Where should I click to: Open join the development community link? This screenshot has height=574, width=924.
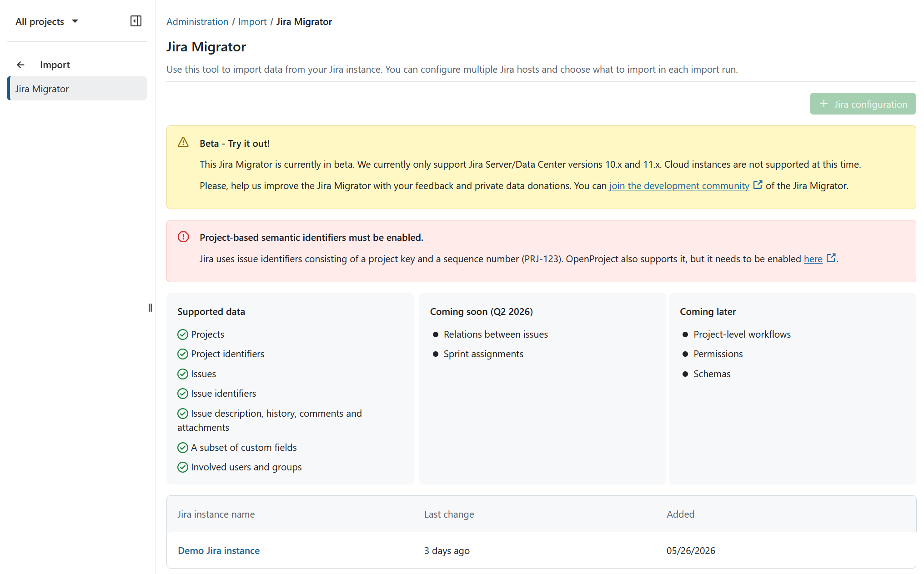pyautogui.click(x=679, y=185)
